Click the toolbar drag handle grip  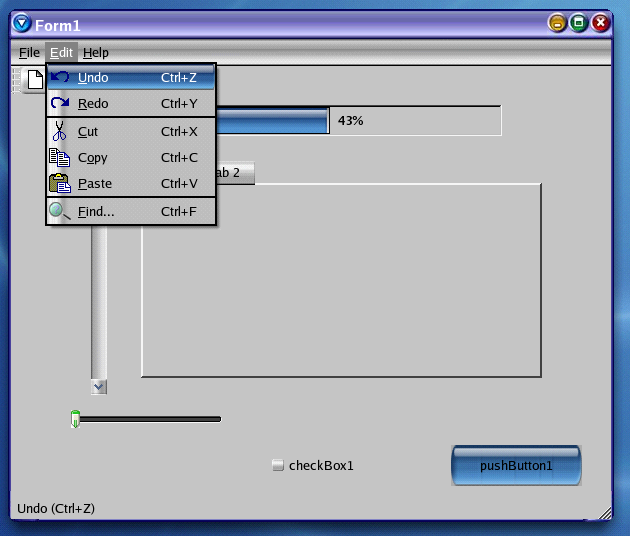(16, 80)
